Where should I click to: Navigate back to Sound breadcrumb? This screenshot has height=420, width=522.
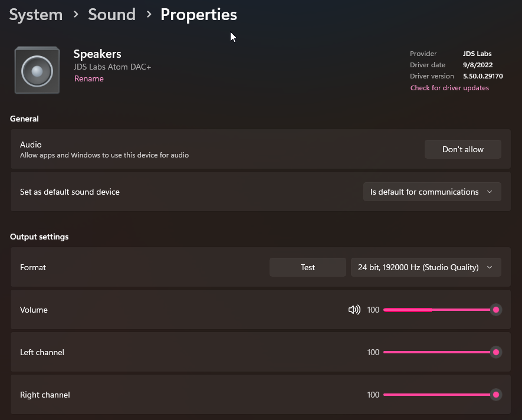(x=112, y=15)
